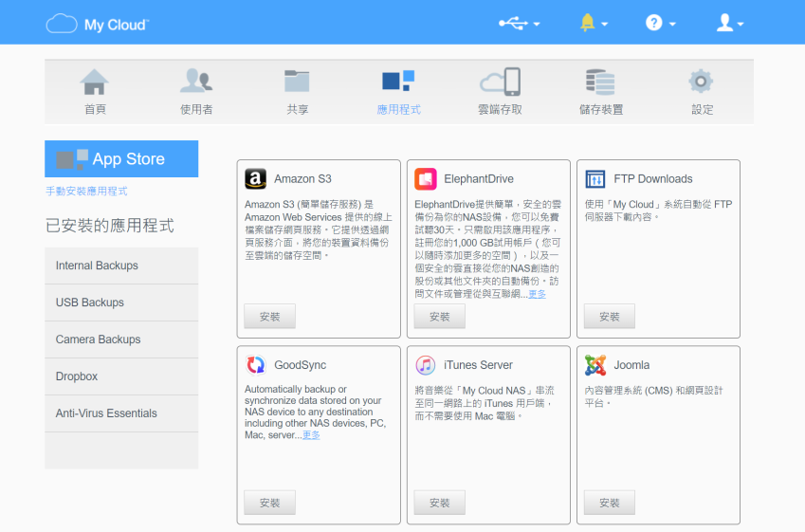Viewport: 805px width, 532px height.
Task: Expand the alerts bell dropdown arrow
Action: (x=604, y=24)
